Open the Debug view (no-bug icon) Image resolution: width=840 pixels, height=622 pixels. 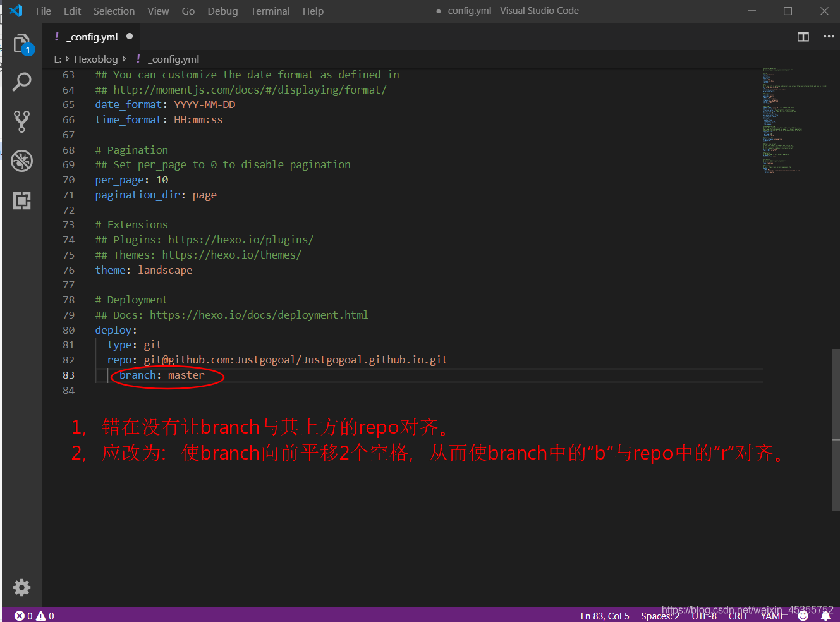point(22,161)
